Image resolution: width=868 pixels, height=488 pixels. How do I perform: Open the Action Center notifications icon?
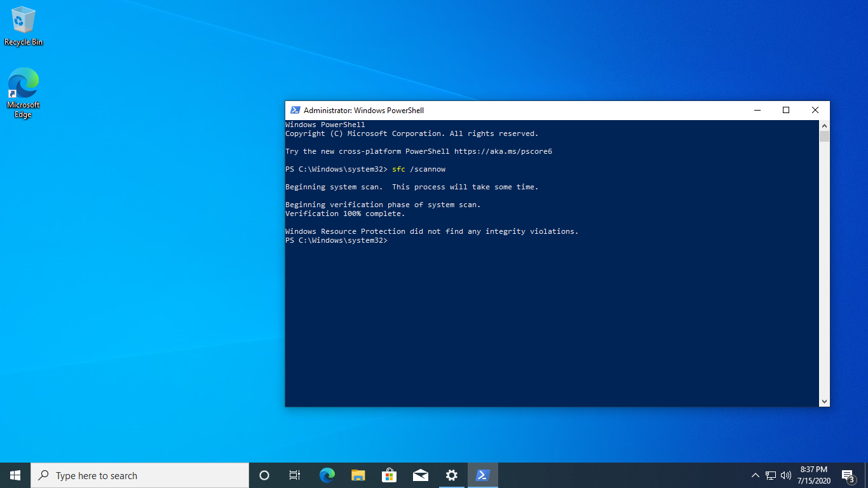click(848, 475)
